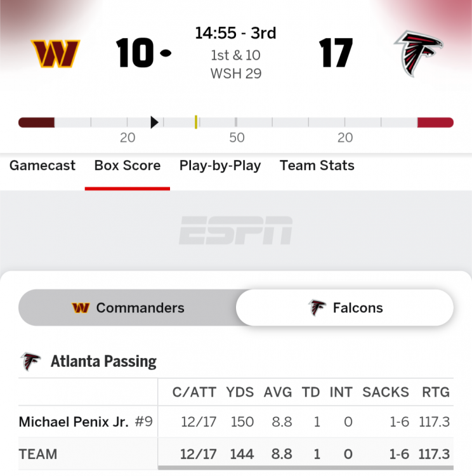Tap the Atlanta Falcons logo in scoreboard
The width and height of the screenshot is (472, 476).
click(x=418, y=53)
